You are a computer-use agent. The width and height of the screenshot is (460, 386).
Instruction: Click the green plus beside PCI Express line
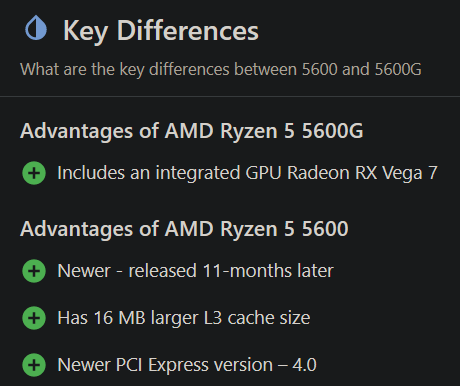click(34, 365)
